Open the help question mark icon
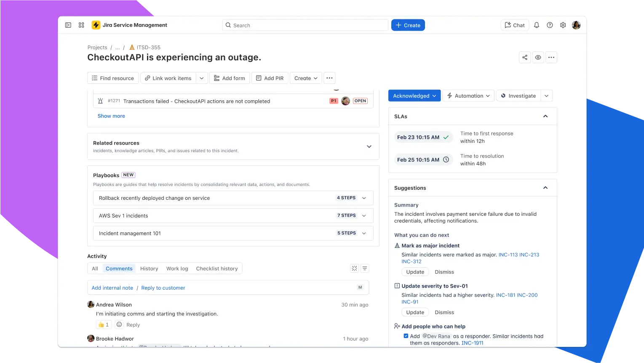This screenshot has width=644, height=363. point(550,25)
